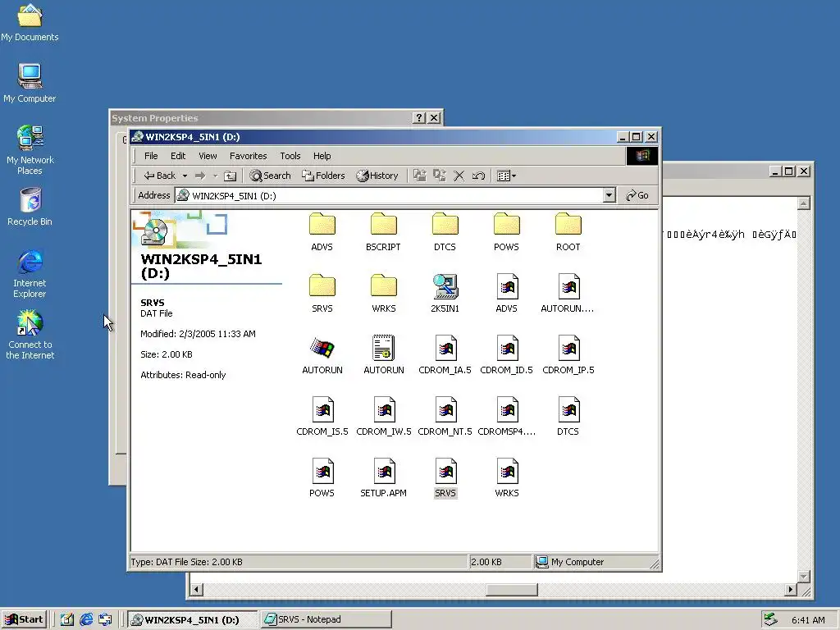Click the Forward arrow button

[x=200, y=176]
